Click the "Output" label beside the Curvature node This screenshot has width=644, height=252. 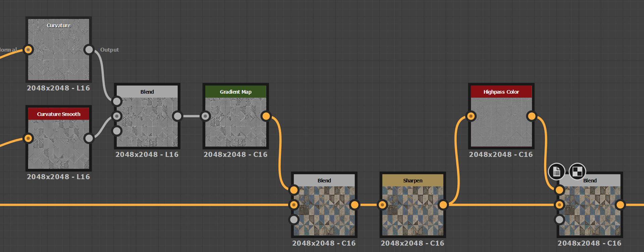click(109, 50)
